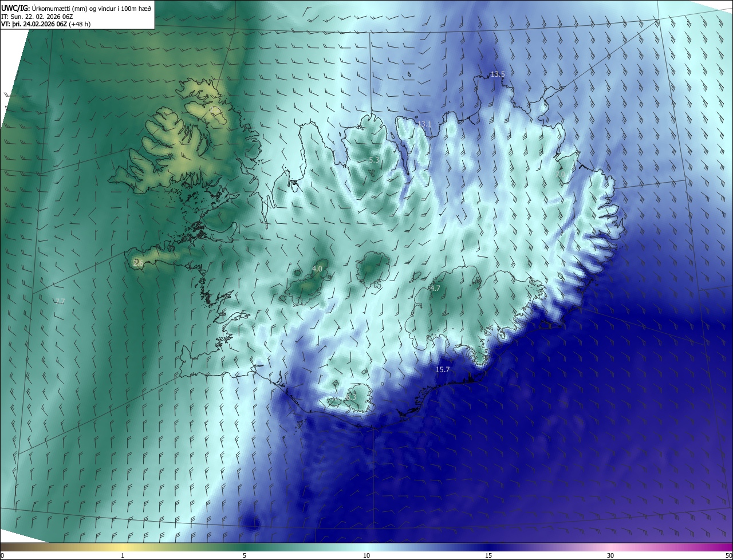Click the 10 mark on color scale
The image size is (733, 560).
pyautogui.click(x=366, y=555)
